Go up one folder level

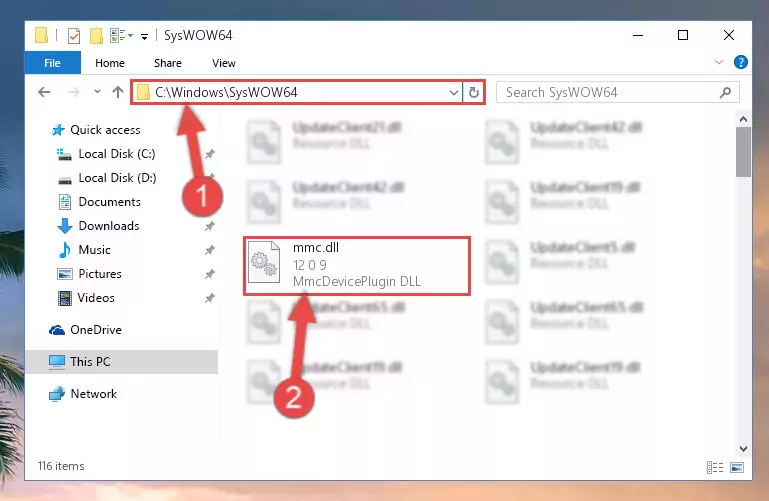pyautogui.click(x=118, y=92)
